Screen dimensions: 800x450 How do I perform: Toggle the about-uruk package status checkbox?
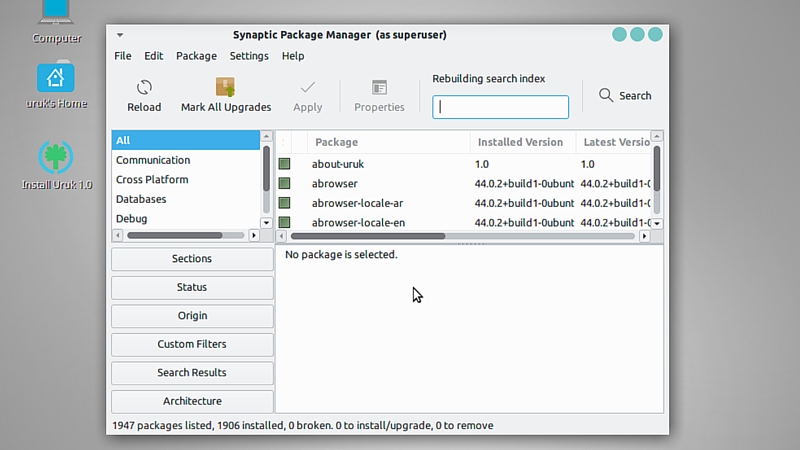(284, 164)
